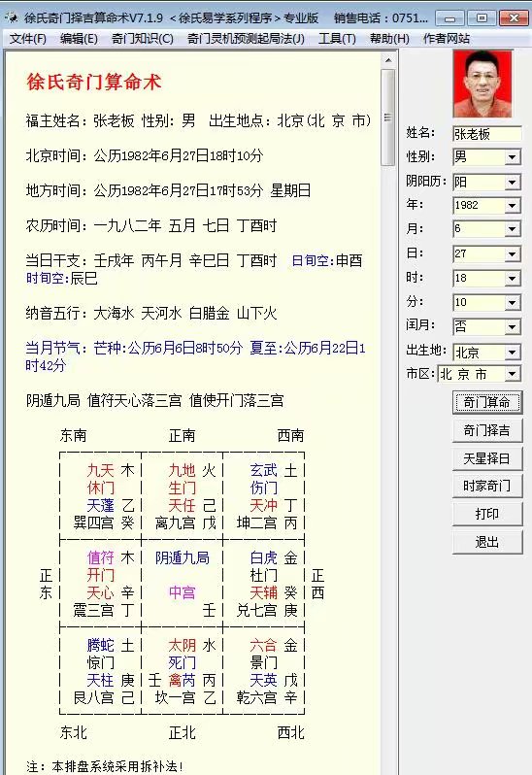The width and height of the screenshot is (532, 775).
Task: Open the 奇门灵机预测起局法(J) menu
Action: 246,39
